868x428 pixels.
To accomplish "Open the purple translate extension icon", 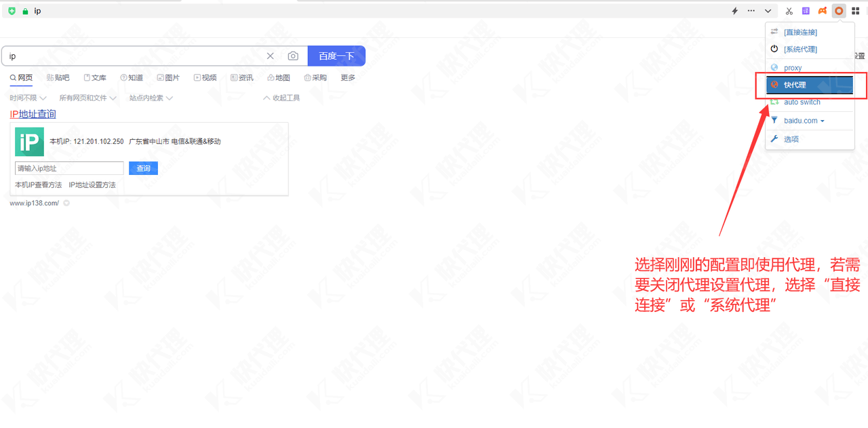I will tap(806, 11).
